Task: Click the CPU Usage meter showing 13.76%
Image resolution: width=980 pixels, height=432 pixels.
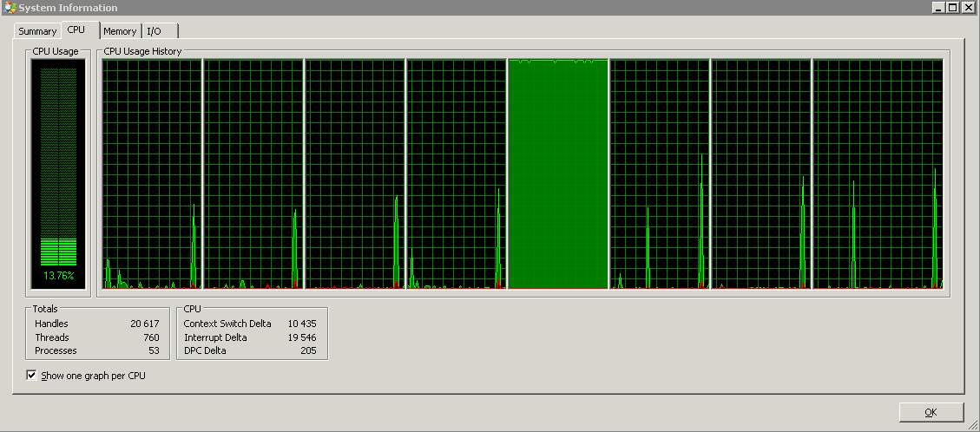Action: coord(58,174)
